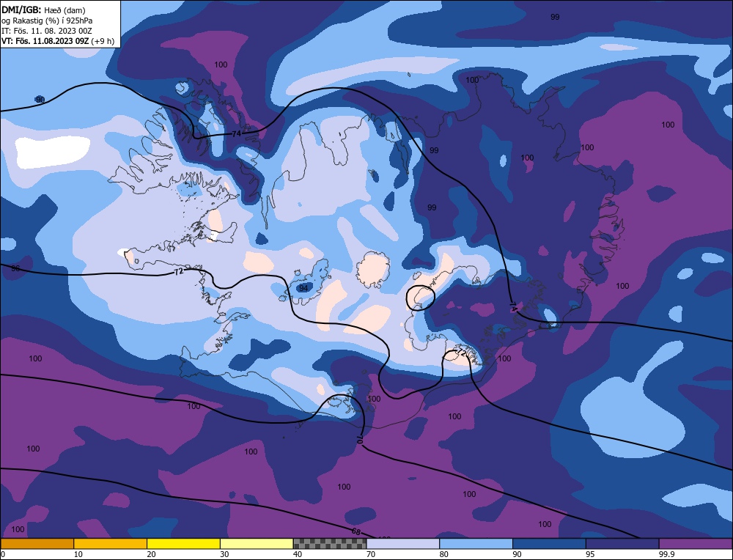Select the '68' contour label near the bottom
733x560 pixels.
[356, 532]
